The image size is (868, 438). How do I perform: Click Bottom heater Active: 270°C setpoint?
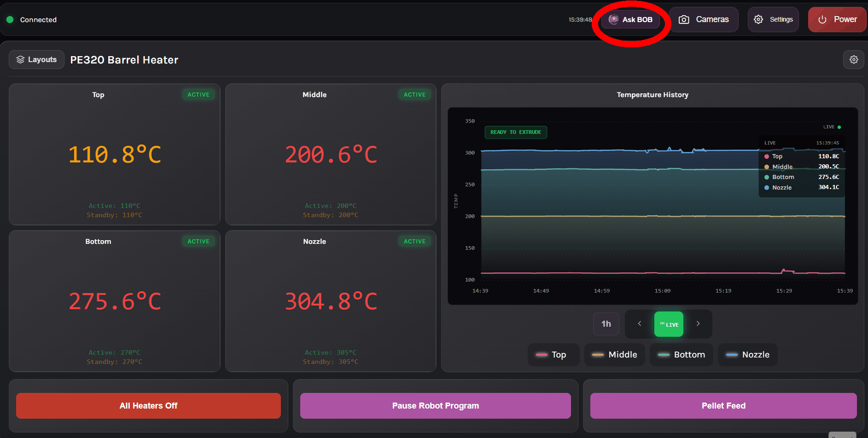pos(114,352)
